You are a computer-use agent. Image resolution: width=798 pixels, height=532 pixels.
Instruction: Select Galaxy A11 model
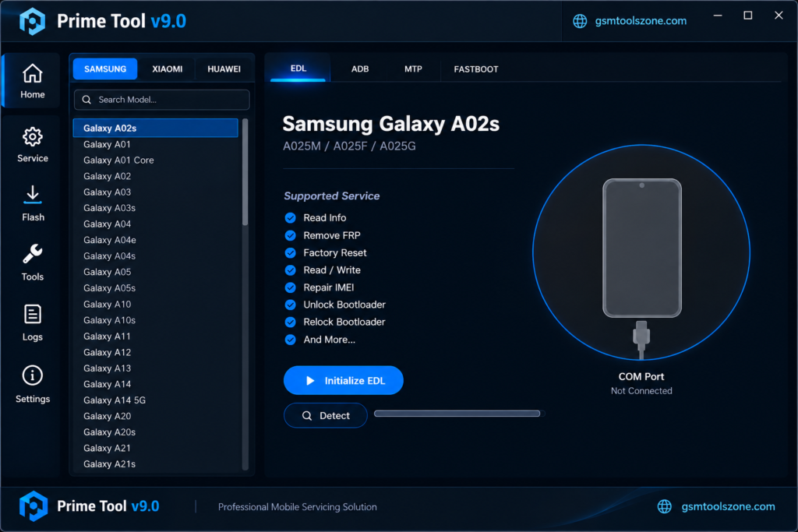[155, 336]
